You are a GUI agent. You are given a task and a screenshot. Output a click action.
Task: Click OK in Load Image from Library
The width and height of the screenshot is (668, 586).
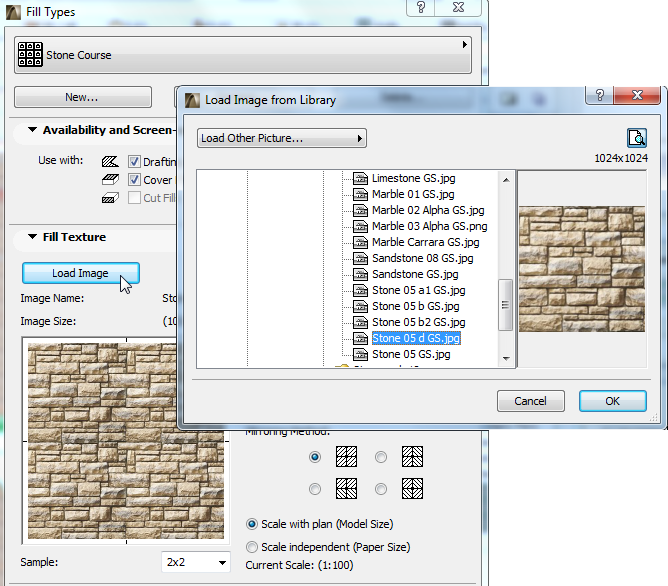613,401
